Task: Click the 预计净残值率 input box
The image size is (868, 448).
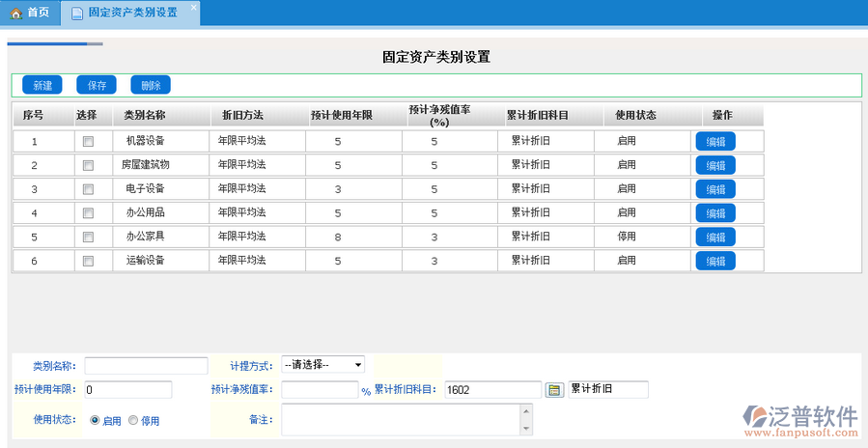Action: [x=320, y=390]
